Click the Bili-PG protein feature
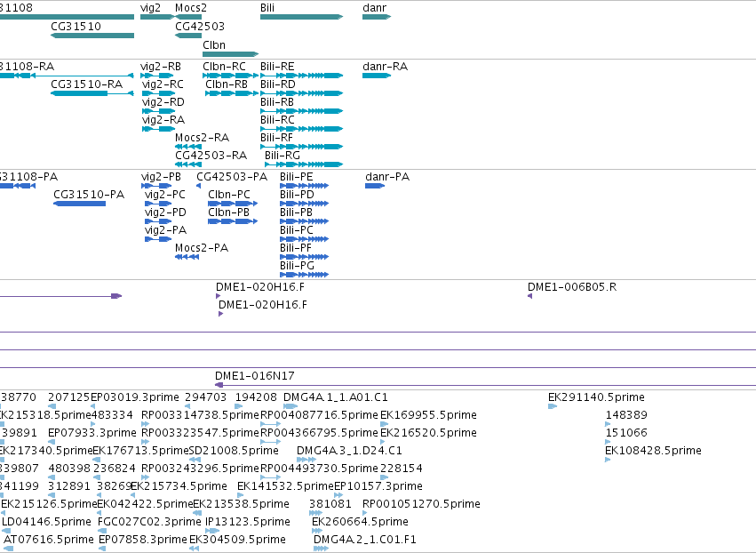 pyautogui.click(x=304, y=275)
